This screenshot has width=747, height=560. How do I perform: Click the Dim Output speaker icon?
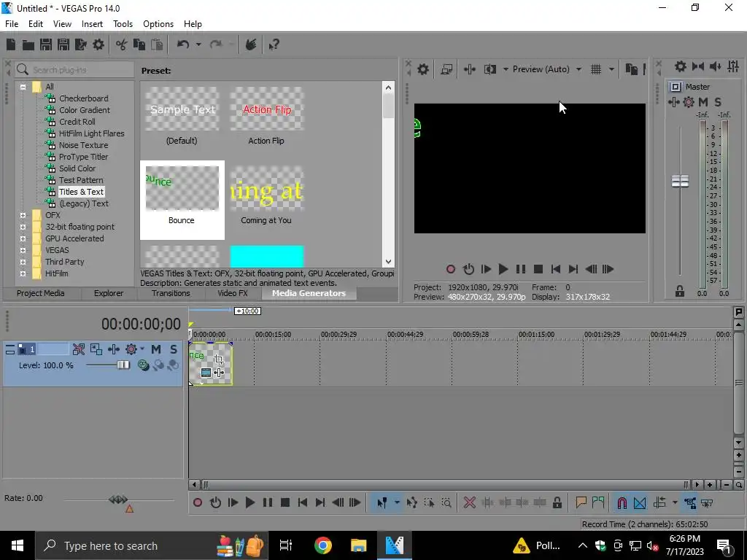[x=715, y=66]
